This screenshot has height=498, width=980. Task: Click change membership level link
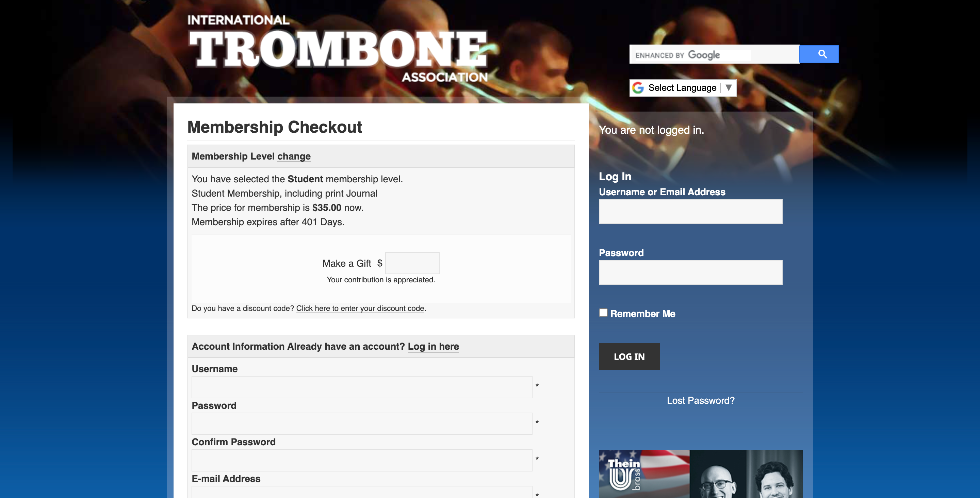[293, 156]
